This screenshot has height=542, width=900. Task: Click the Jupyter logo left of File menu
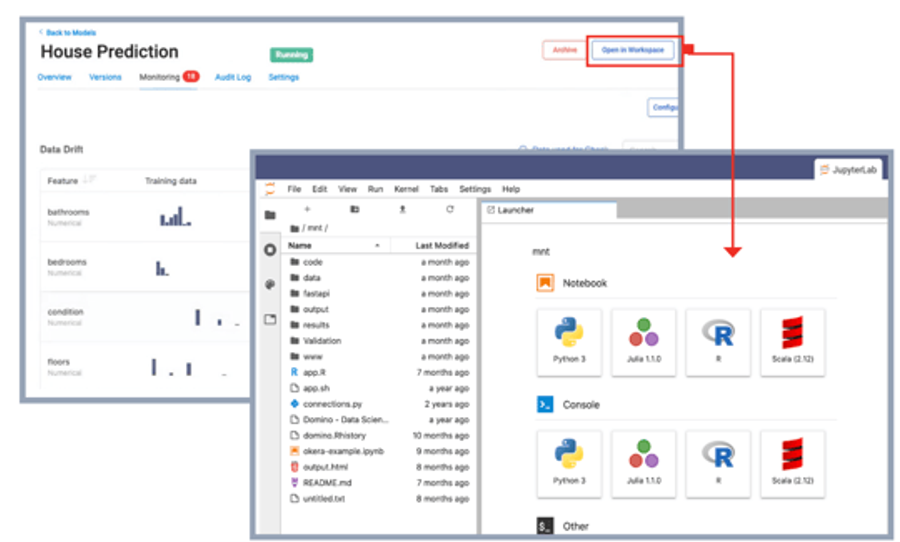(x=270, y=189)
